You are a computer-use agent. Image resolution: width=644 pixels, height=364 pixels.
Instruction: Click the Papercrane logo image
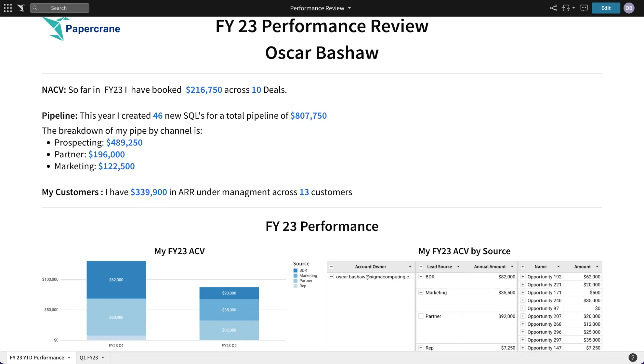click(81, 29)
